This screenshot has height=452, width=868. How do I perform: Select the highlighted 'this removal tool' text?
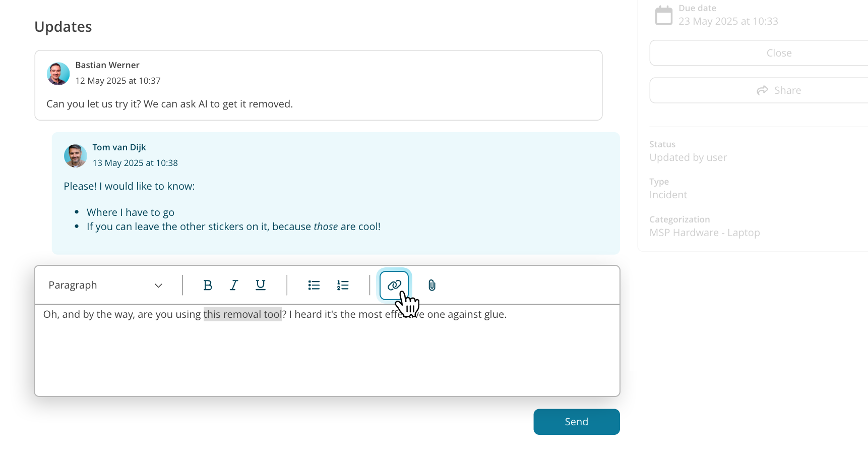pyautogui.click(x=243, y=314)
